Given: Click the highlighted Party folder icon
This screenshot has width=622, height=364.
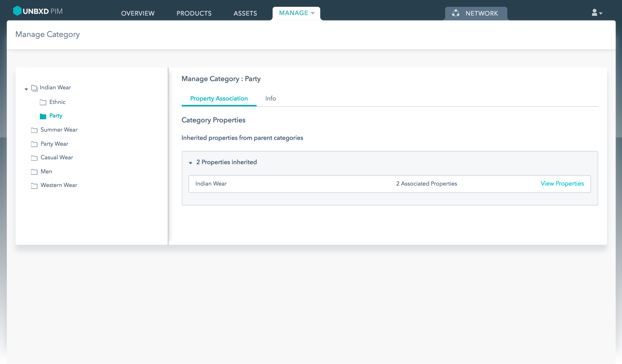Looking at the screenshot, I should pyautogui.click(x=43, y=116).
